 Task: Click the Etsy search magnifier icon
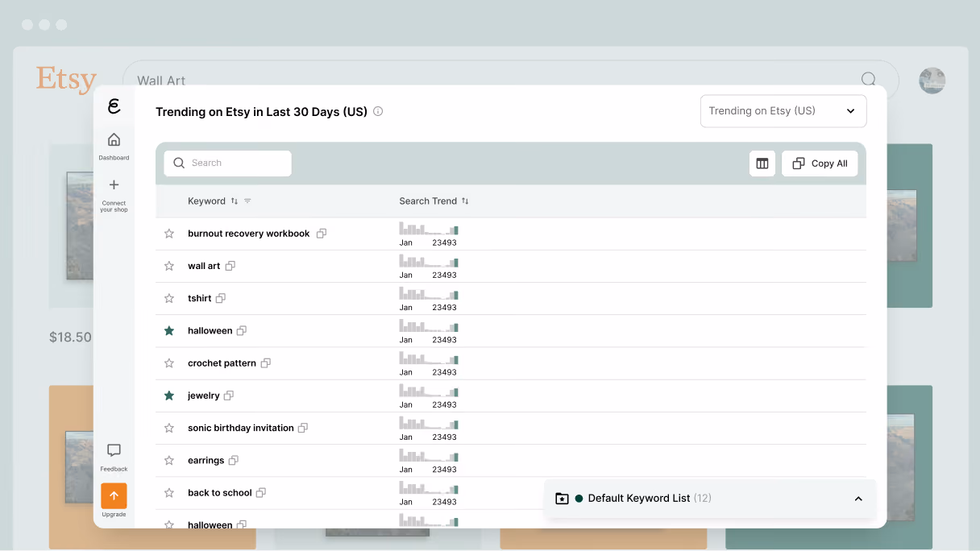pos(869,79)
